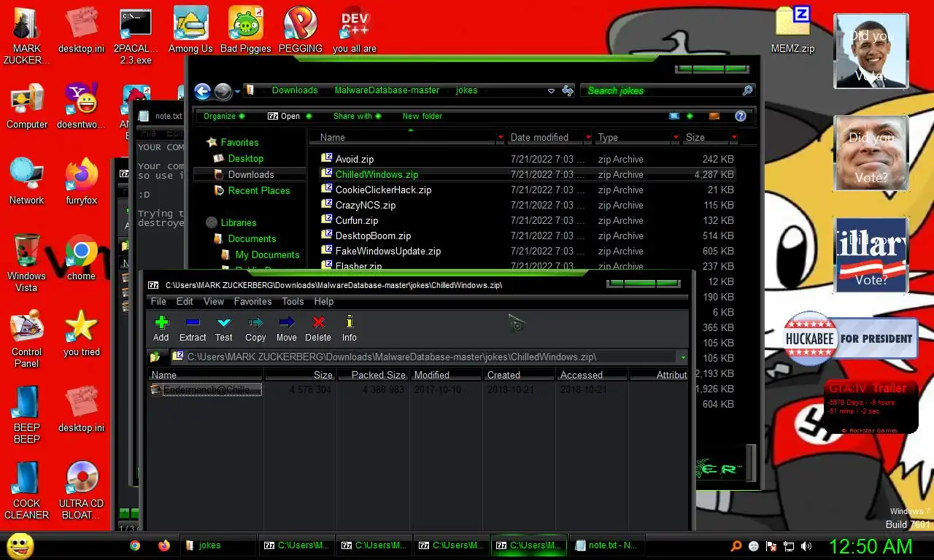Click Explorer change view icon
934x560 pixels.
coord(674,116)
